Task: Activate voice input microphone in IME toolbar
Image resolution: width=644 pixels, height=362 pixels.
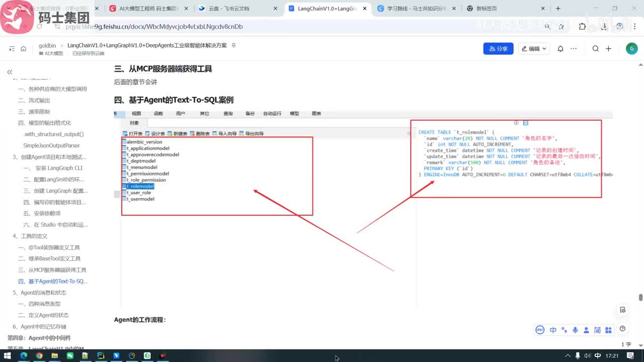Action: point(575,330)
